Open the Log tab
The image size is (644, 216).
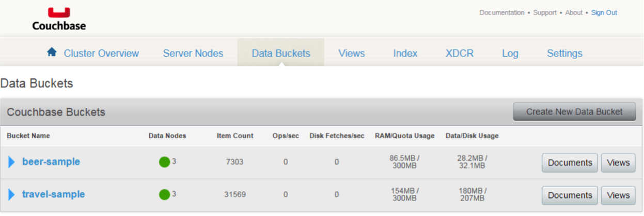point(510,53)
